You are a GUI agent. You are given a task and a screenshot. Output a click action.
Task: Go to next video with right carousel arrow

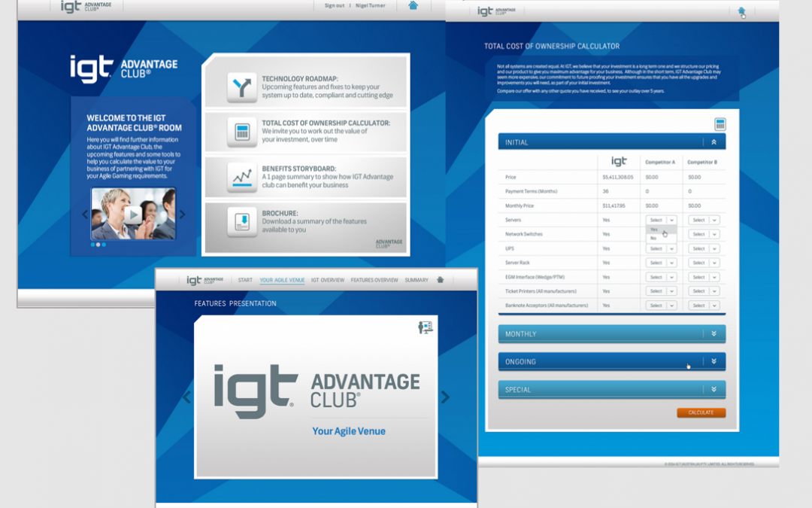(x=182, y=214)
